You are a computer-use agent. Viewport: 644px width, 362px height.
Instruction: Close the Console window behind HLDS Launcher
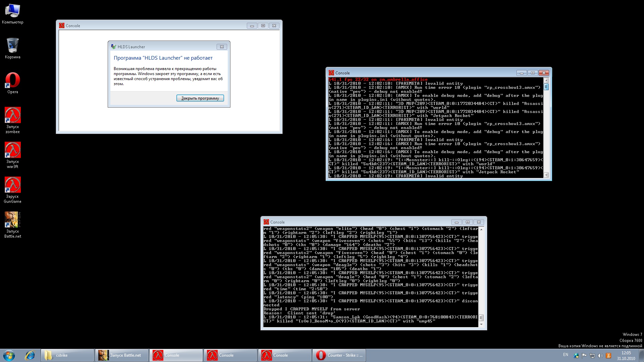click(274, 26)
